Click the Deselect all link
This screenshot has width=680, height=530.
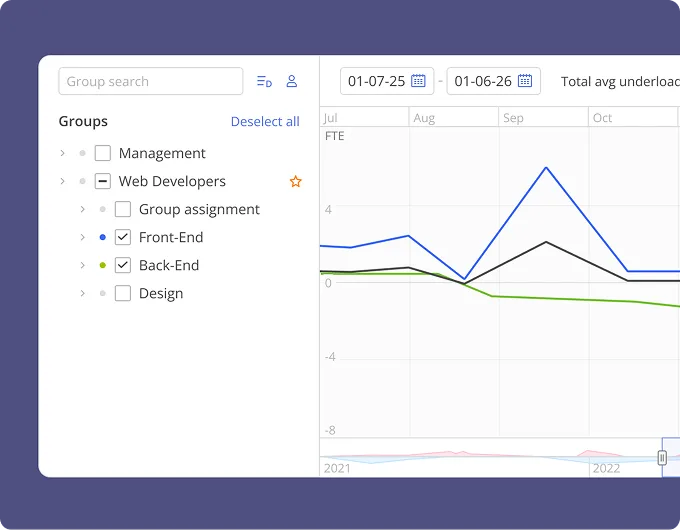tap(265, 122)
